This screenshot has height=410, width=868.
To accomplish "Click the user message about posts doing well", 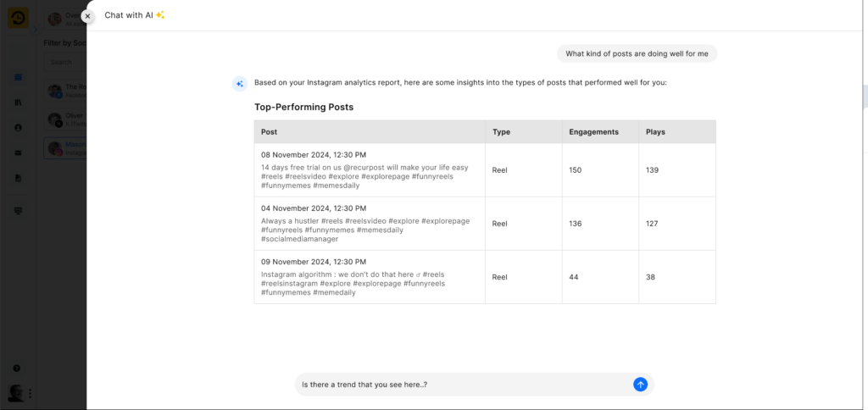I will 637,53.
